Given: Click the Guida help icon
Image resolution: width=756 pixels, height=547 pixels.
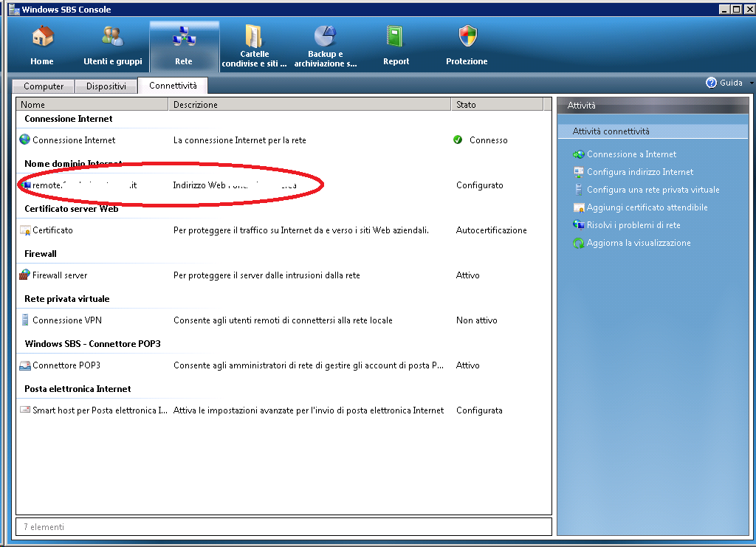Looking at the screenshot, I should pyautogui.click(x=711, y=83).
